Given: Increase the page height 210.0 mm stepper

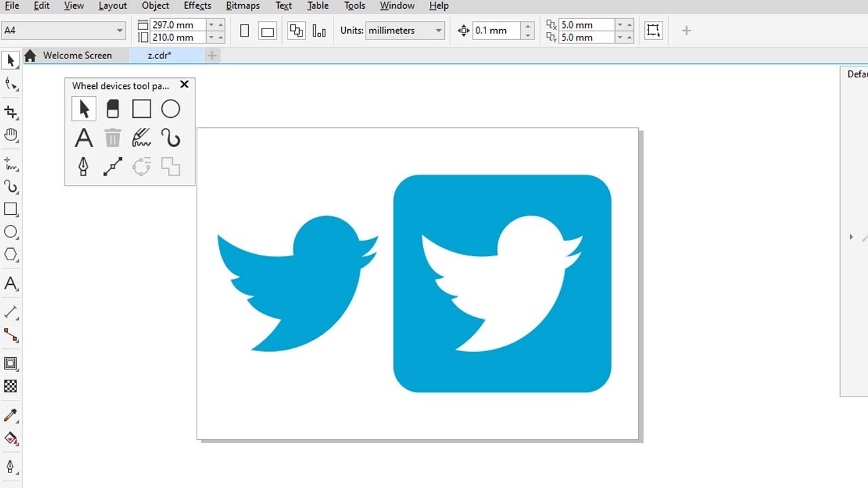Looking at the screenshot, I should click(x=221, y=37).
